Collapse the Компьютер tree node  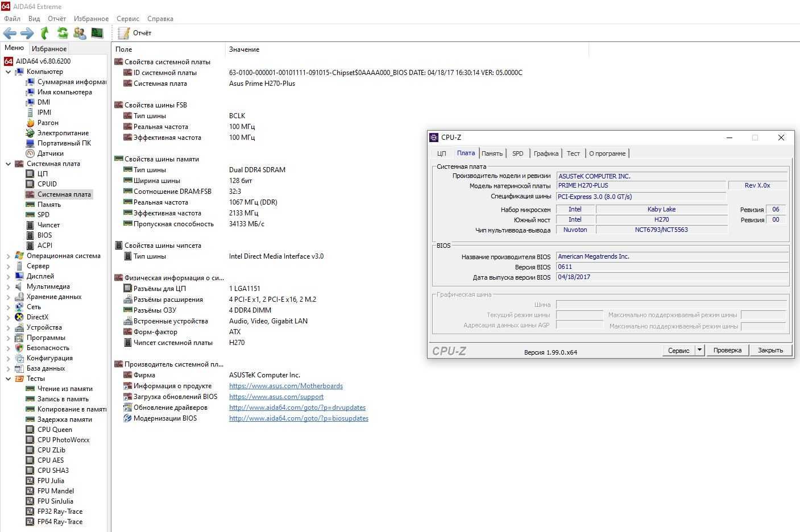tap(8, 72)
